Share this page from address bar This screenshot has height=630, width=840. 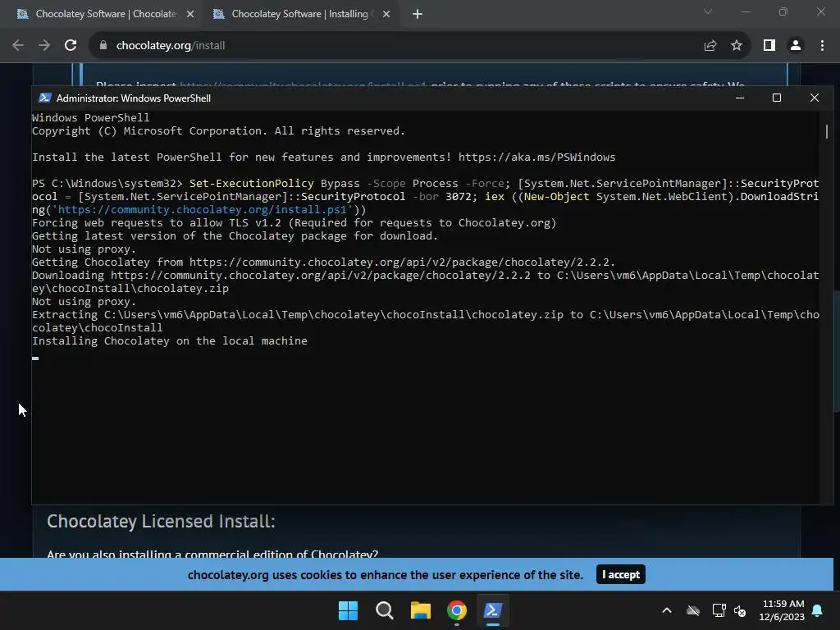point(710,46)
